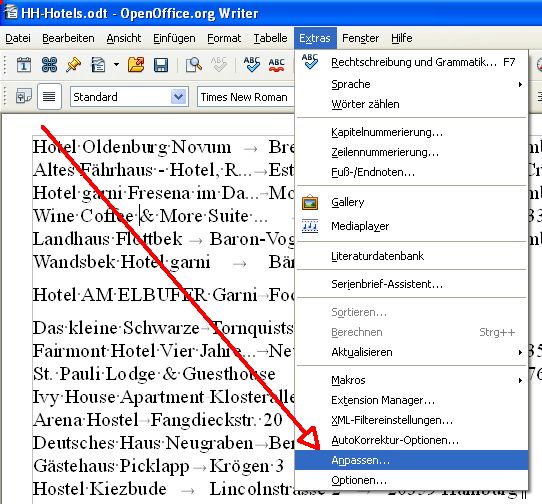
Task: Click text 'Arena Hostel'
Action: [x=86, y=420]
